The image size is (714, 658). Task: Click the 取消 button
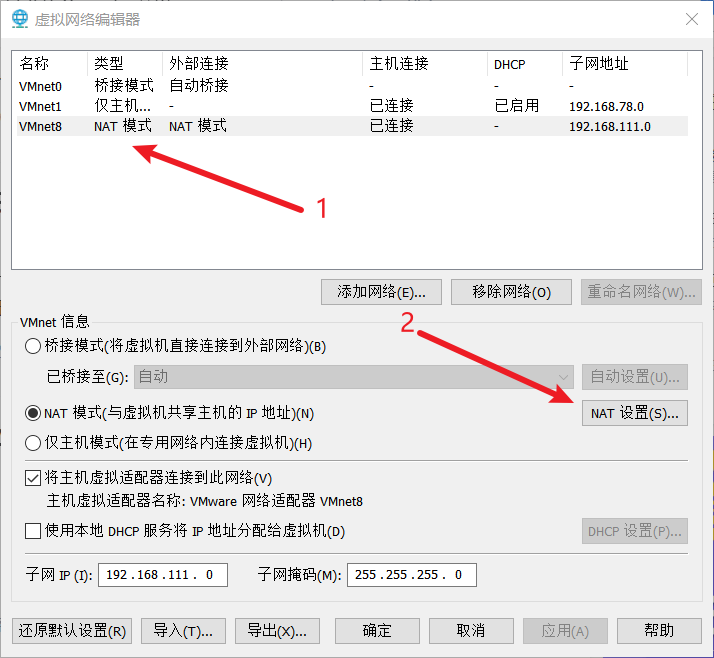point(471,631)
